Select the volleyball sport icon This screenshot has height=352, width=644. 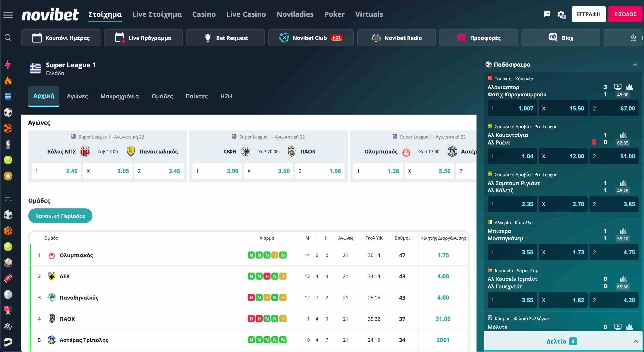click(8, 263)
